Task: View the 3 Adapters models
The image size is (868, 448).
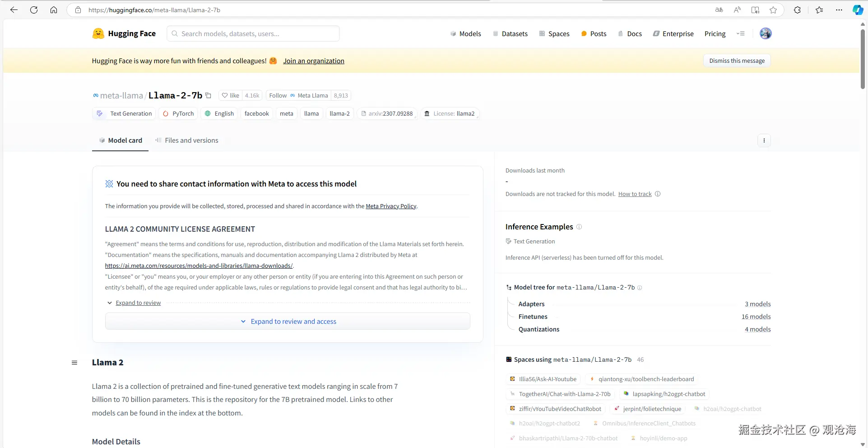Action: [x=757, y=304]
